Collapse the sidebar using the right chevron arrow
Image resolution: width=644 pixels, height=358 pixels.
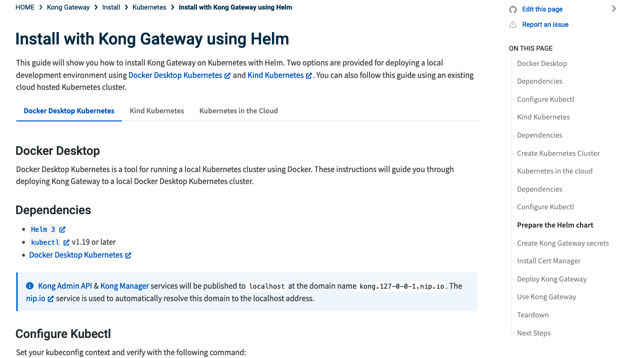click(614, 8)
